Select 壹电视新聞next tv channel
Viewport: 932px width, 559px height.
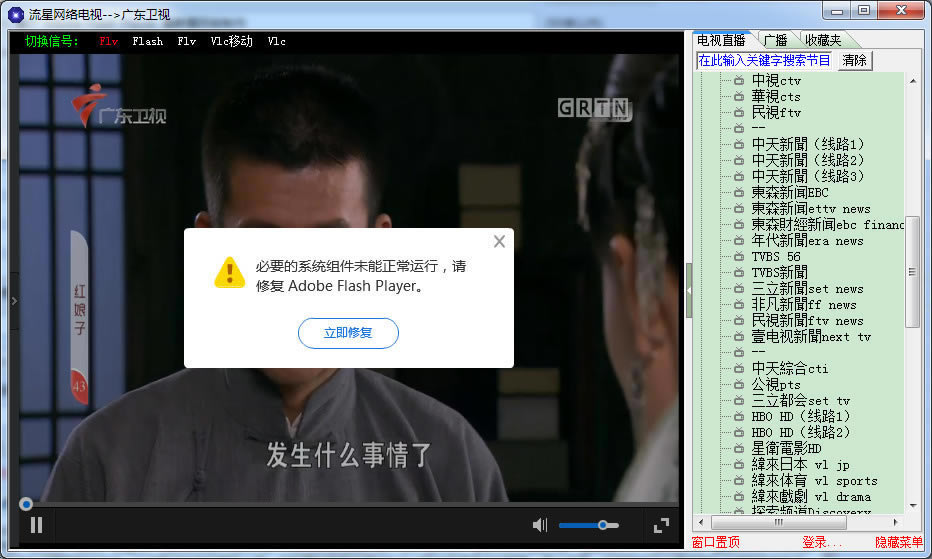click(811, 337)
